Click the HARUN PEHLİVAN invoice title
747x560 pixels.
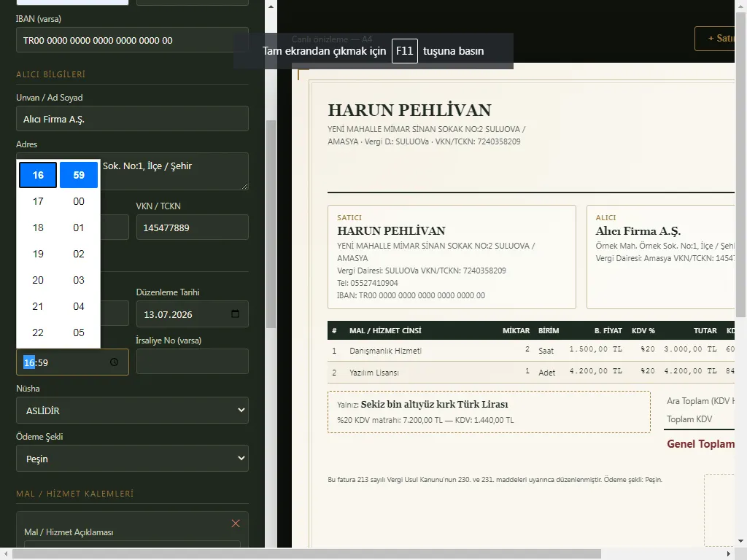click(409, 110)
